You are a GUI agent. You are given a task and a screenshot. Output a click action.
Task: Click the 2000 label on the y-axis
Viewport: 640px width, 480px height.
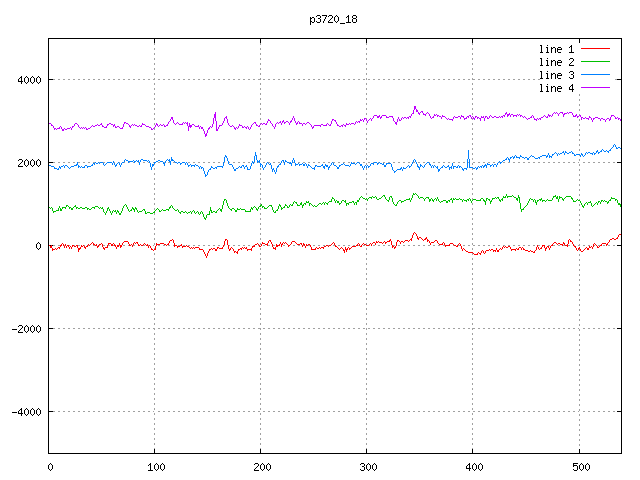coord(28,163)
